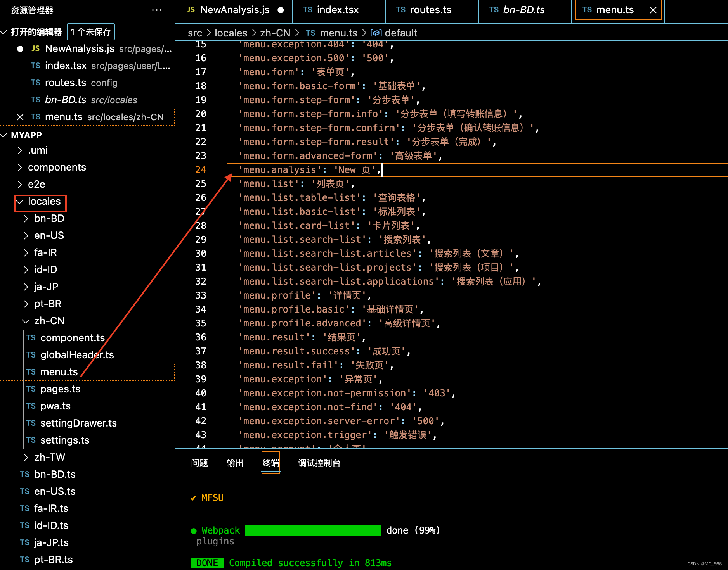The width and height of the screenshot is (728, 570).
Task: Collapse the locales folder
Action: pyautogui.click(x=20, y=202)
